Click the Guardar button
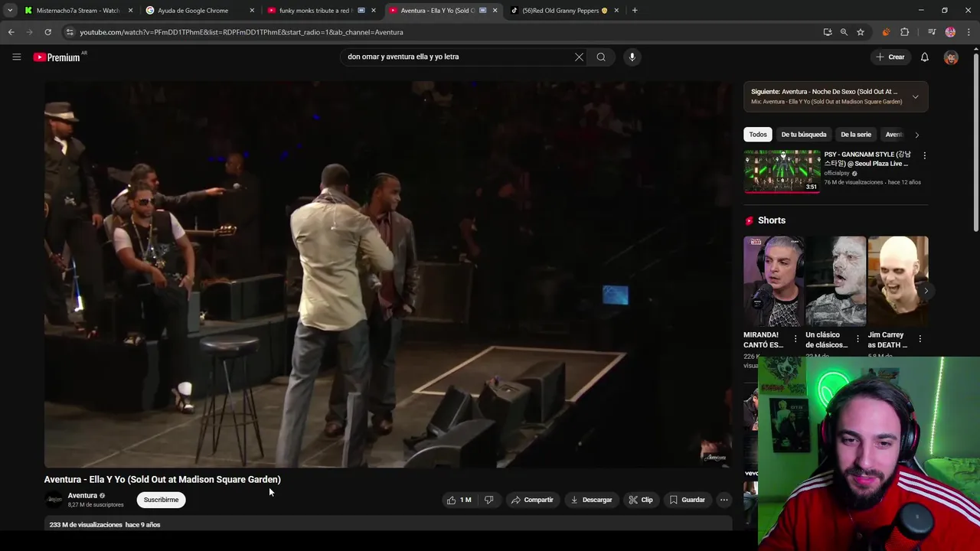The width and height of the screenshot is (980, 551). pos(687,500)
